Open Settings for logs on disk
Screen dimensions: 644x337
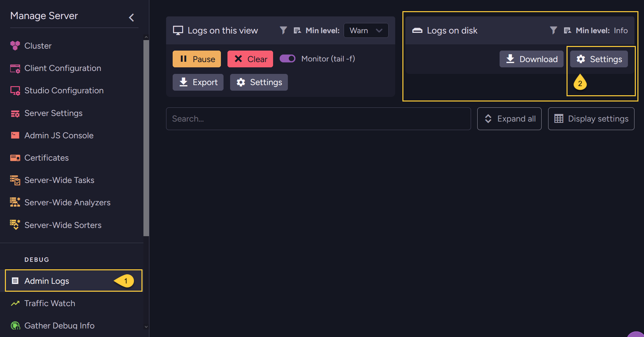[599, 59]
